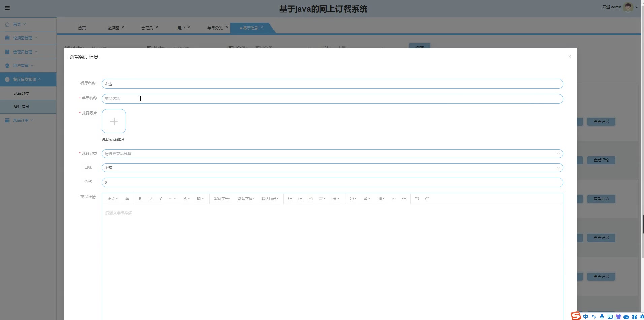Collapse the 餐厅信息管理 sidebar menu
This screenshot has width=644, height=320.
(28, 79)
